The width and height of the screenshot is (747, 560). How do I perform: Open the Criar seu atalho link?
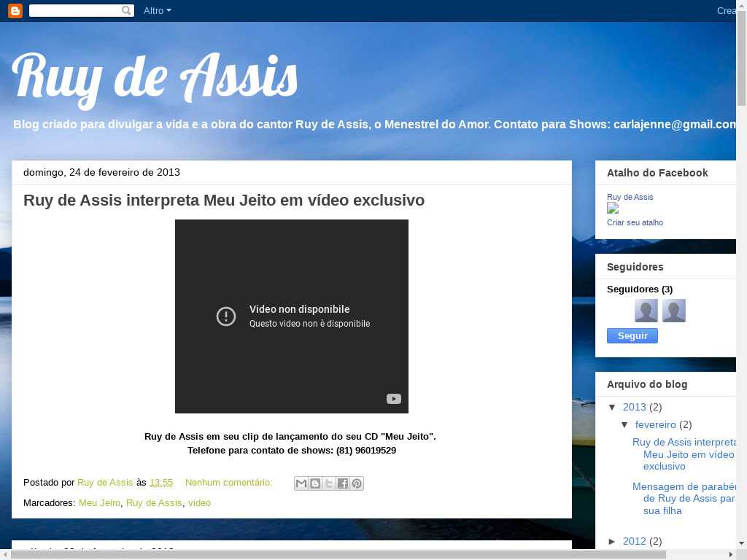click(635, 223)
